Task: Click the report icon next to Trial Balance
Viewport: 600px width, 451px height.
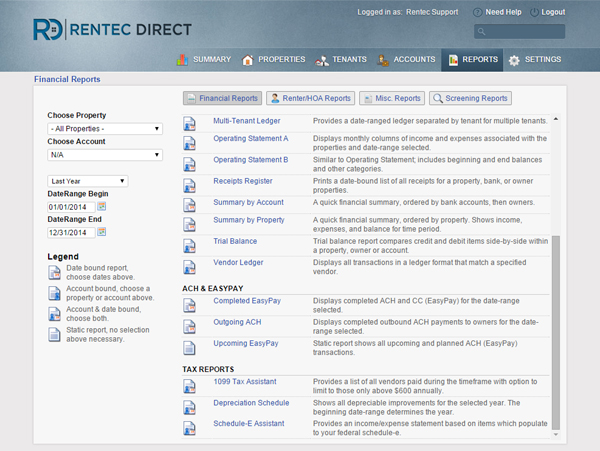Action: (x=189, y=246)
